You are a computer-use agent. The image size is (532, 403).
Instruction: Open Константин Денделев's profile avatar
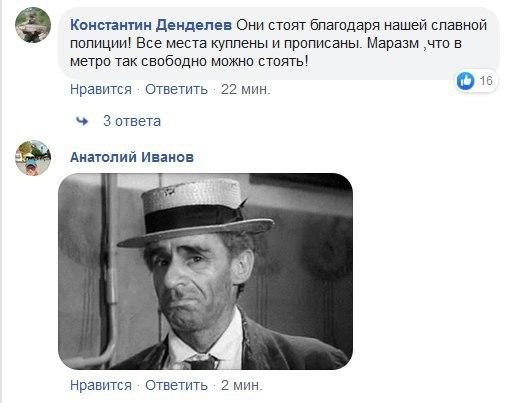point(33,25)
